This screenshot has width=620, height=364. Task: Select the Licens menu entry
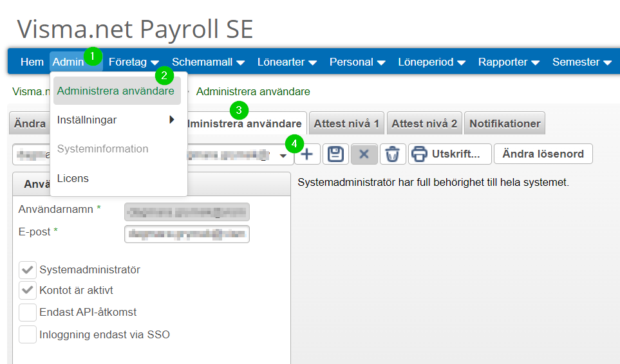pos(73,178)
